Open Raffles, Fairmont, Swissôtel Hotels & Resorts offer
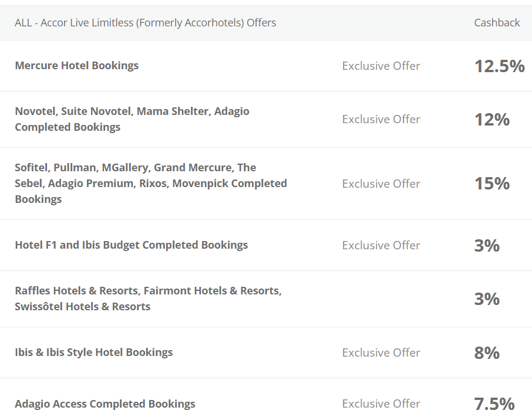This screenshot has height=417, width=532. [149, 299]
